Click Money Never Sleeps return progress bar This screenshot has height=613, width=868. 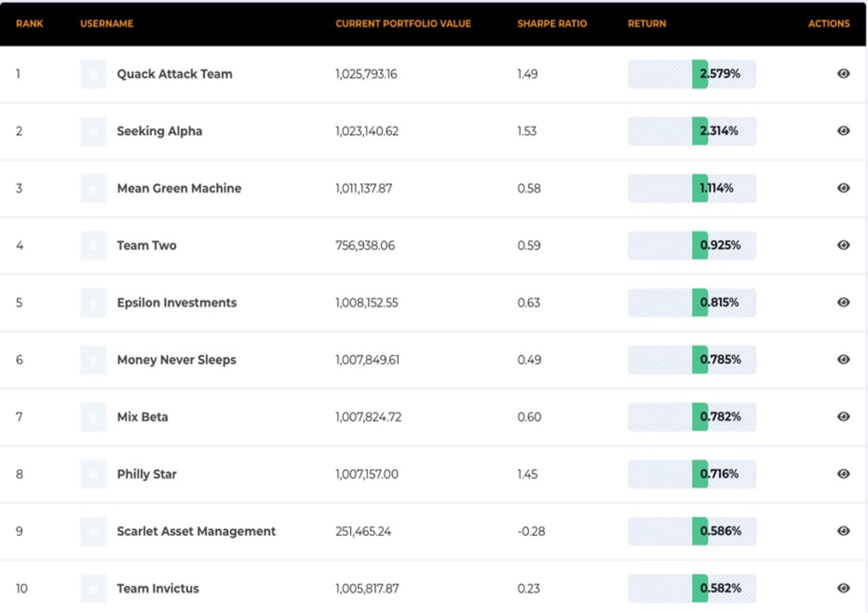(692, 360)
